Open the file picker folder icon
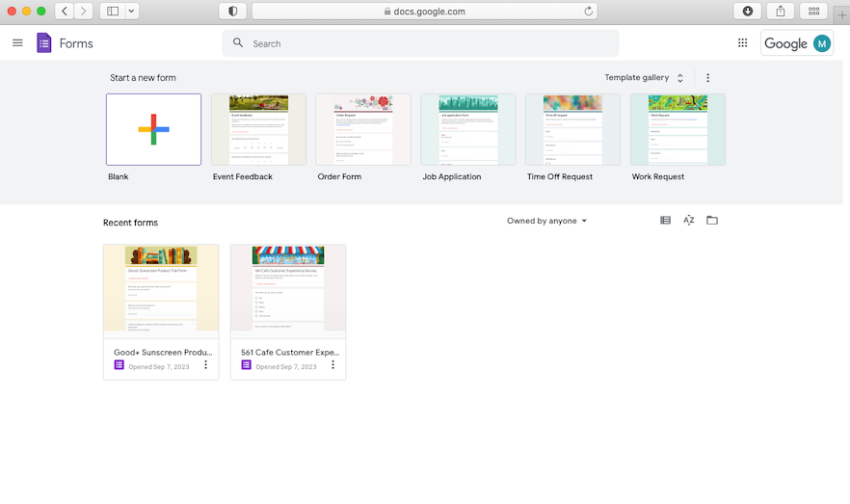Image resolution: width=850 pixels, height=504 pixels. pos(712,221)
